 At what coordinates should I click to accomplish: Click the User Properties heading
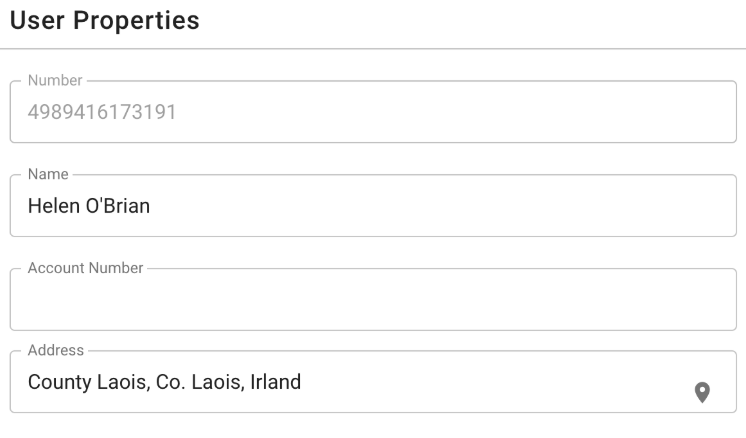(x=105, y=20)
